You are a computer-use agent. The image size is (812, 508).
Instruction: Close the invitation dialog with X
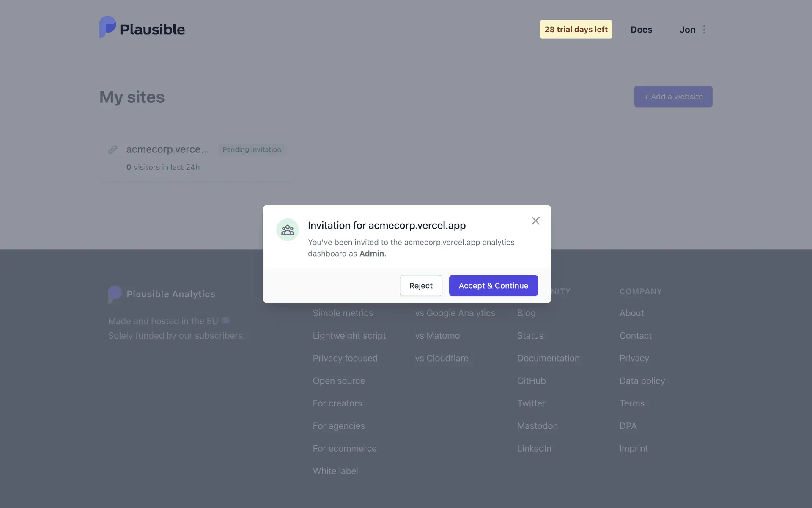point(535,221)
